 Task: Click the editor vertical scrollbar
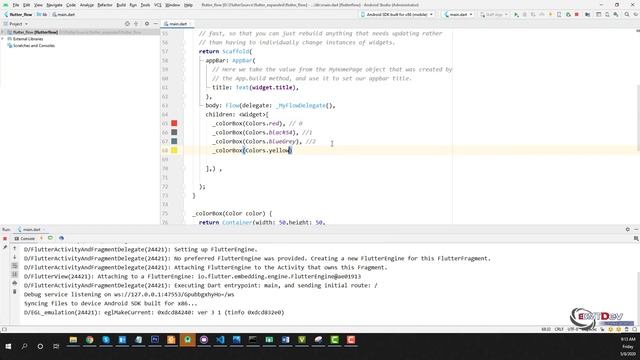tap(638, 118)
